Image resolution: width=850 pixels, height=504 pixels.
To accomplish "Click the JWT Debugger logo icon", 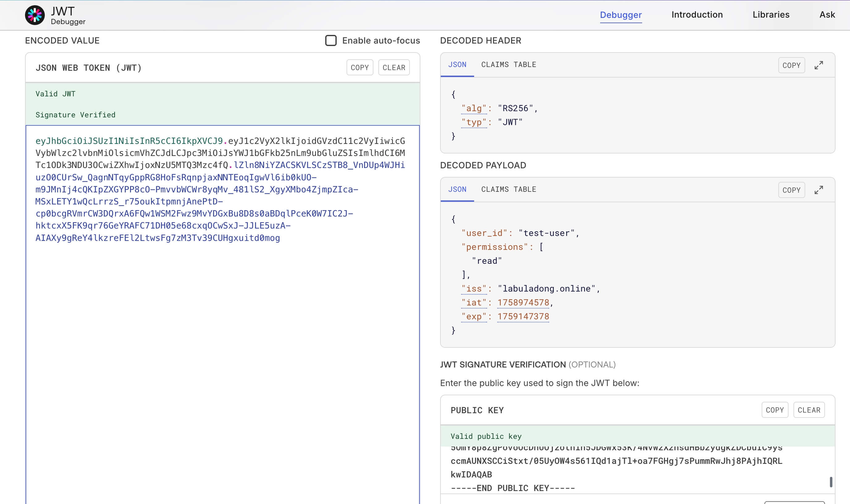I will coord(35,15).
